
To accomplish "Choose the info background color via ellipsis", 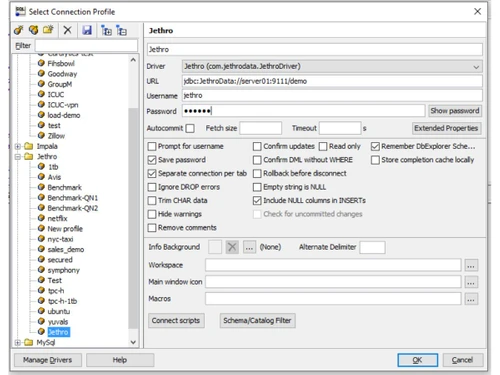I will point(249,247).
